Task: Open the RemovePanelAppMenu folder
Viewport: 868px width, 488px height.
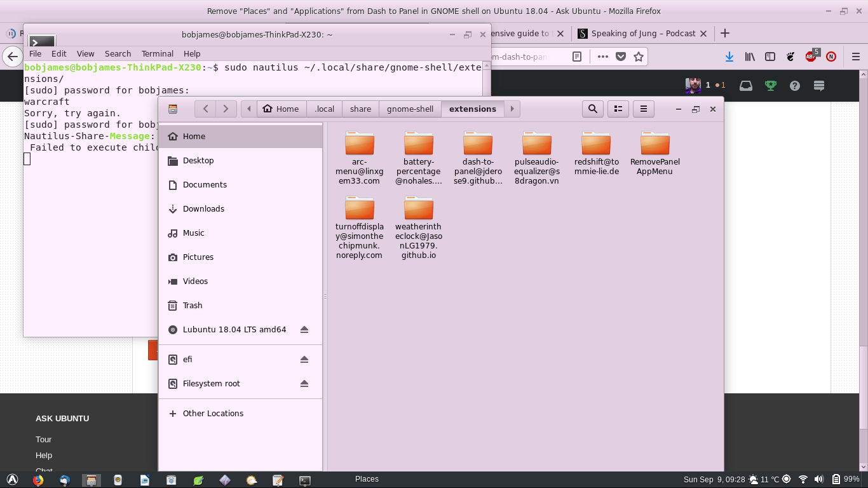Action: click(654, 143)
